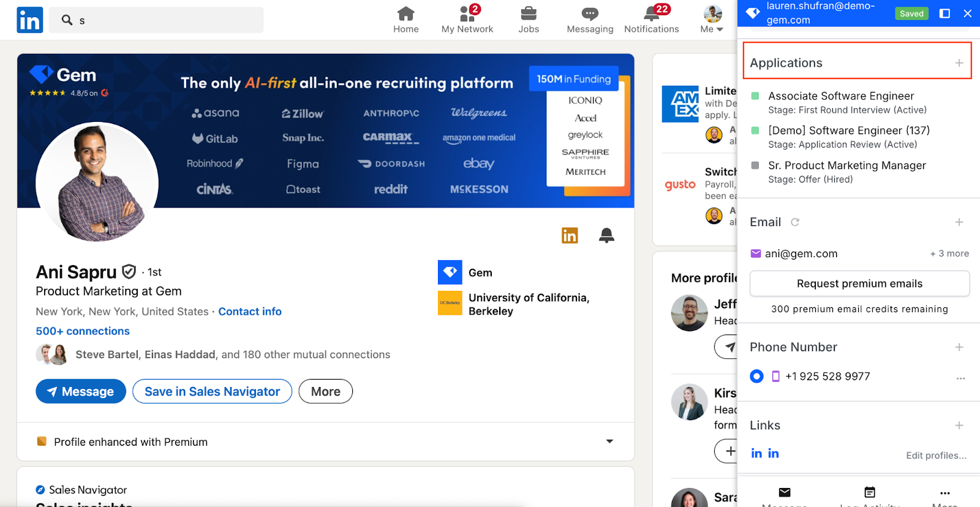Click the green Saved badge
The width and height of the screenshot is (980, 507).
click(911, 13)
